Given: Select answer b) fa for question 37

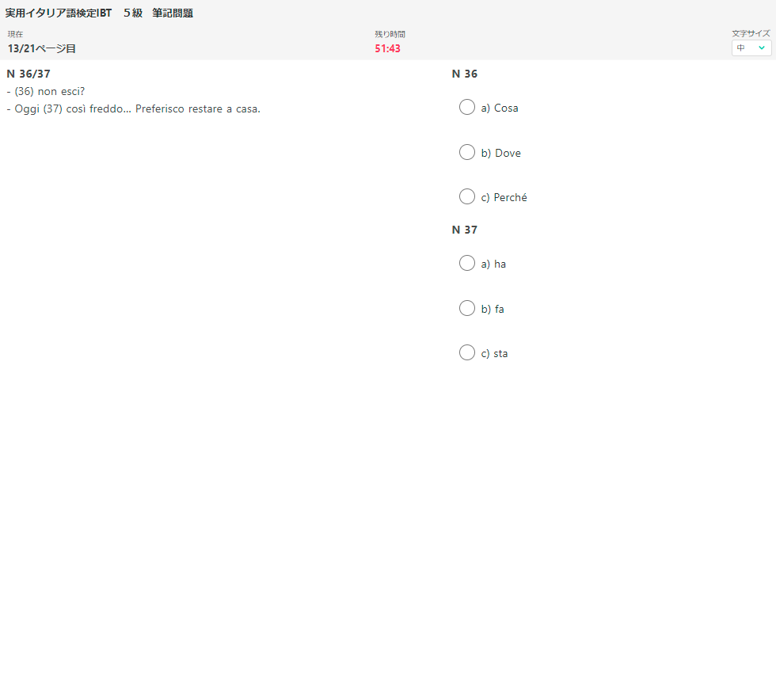Looking at the screenshot, I should (466, 308).
